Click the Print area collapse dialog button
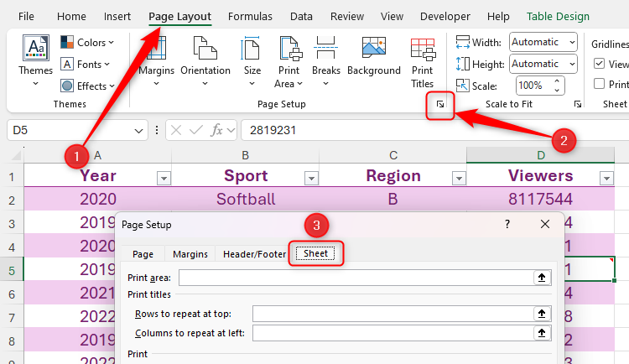 (541, 278)
